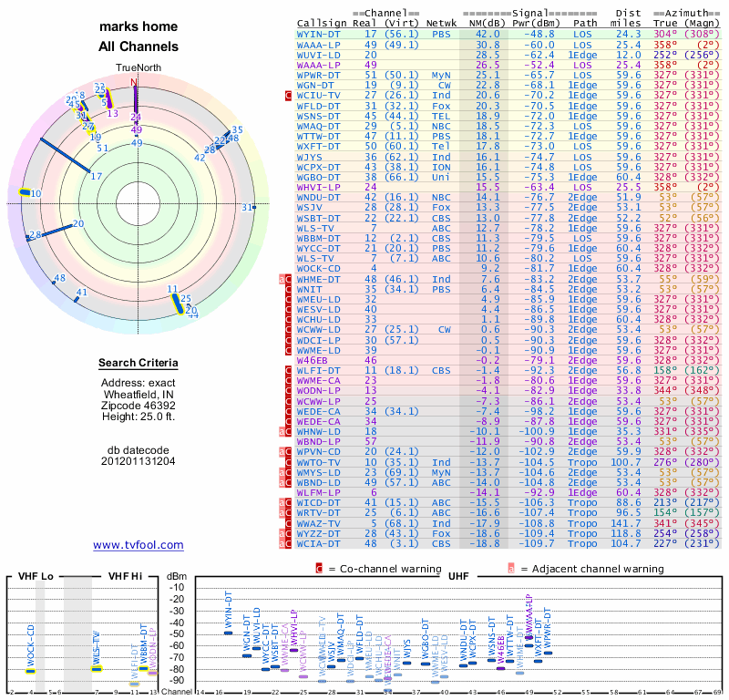Click the channel 10 marker on the radar plot
Image resolution: width=729 pixels, height=700 pixels.
(25, 192)
